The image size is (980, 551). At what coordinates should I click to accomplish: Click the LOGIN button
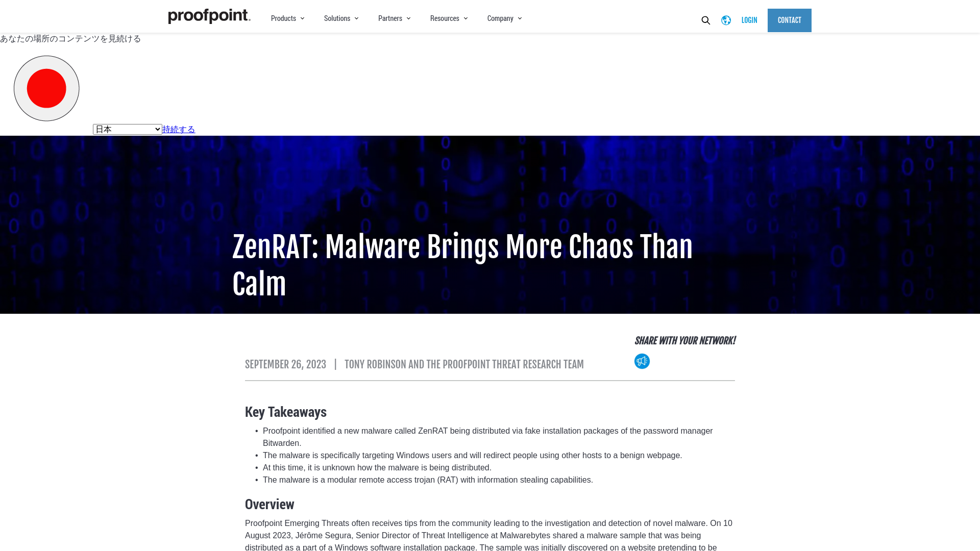[749, 19]
